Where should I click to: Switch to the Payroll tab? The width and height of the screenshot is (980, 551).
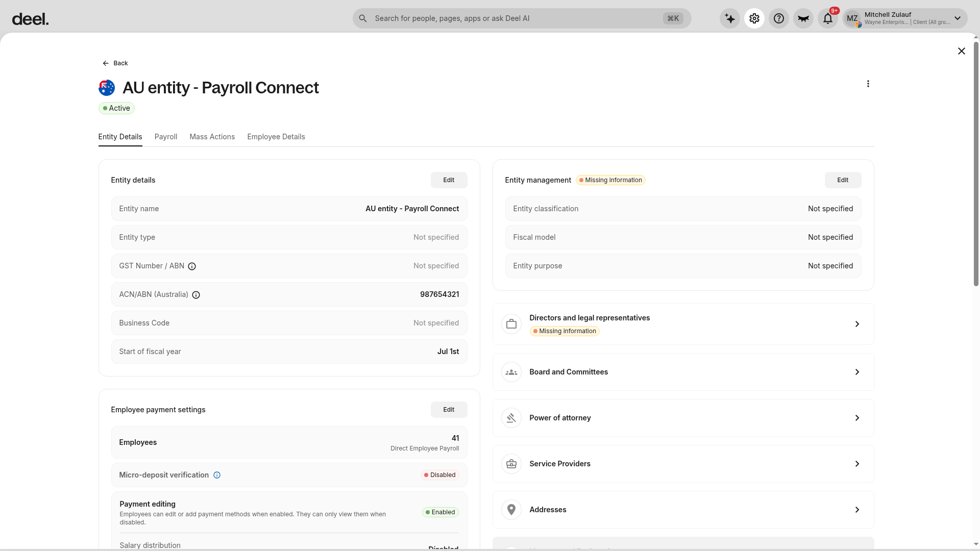point(166,137)
